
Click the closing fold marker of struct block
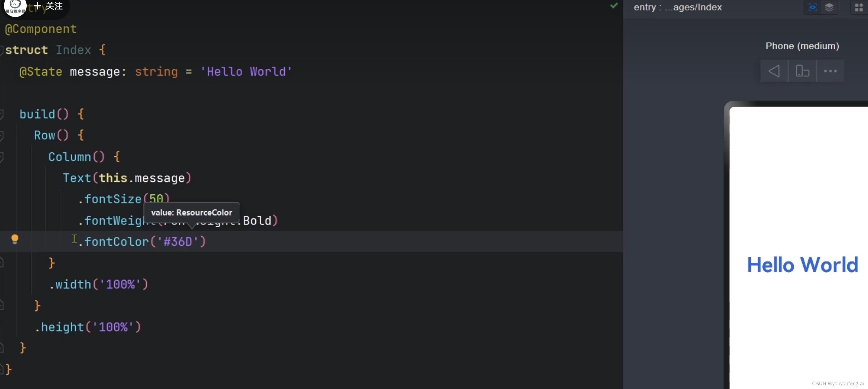point(1,369)
